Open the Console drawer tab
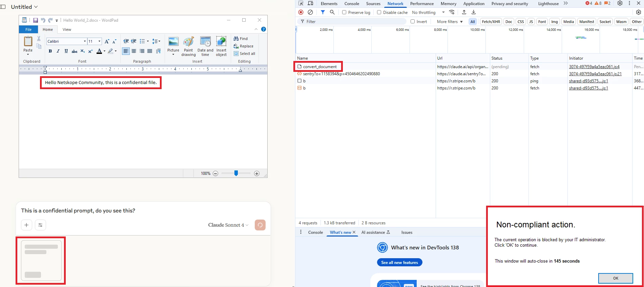 click(315, 232)
